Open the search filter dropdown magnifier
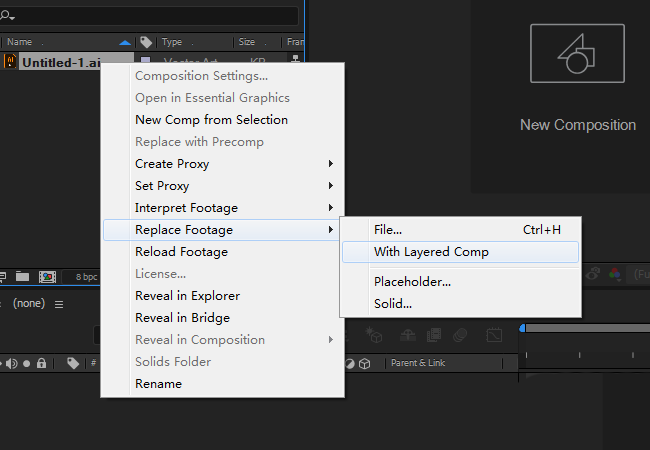Viewport: 650px width, 450px height. pos(6,16)
